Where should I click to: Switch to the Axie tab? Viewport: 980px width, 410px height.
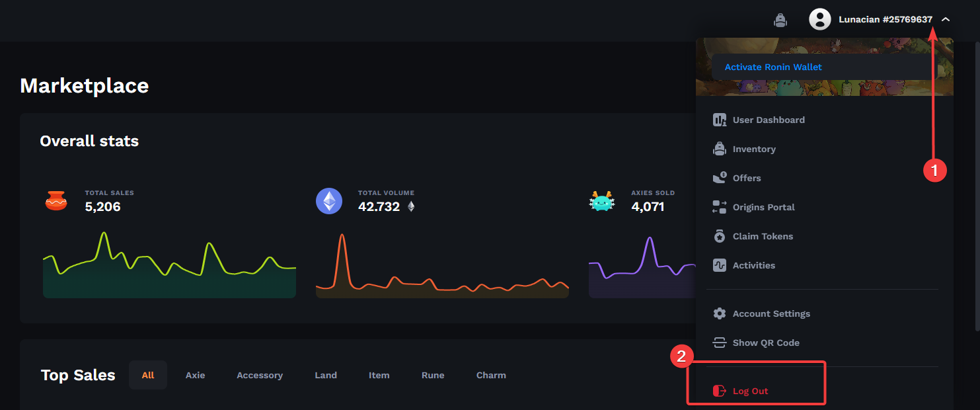pyautogui.click(x=196, y=375)
